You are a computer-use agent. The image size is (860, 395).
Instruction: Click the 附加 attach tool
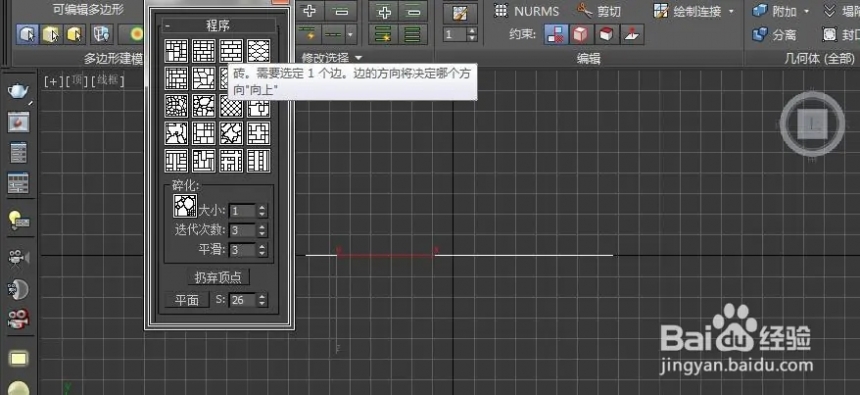tap(774, 11)
